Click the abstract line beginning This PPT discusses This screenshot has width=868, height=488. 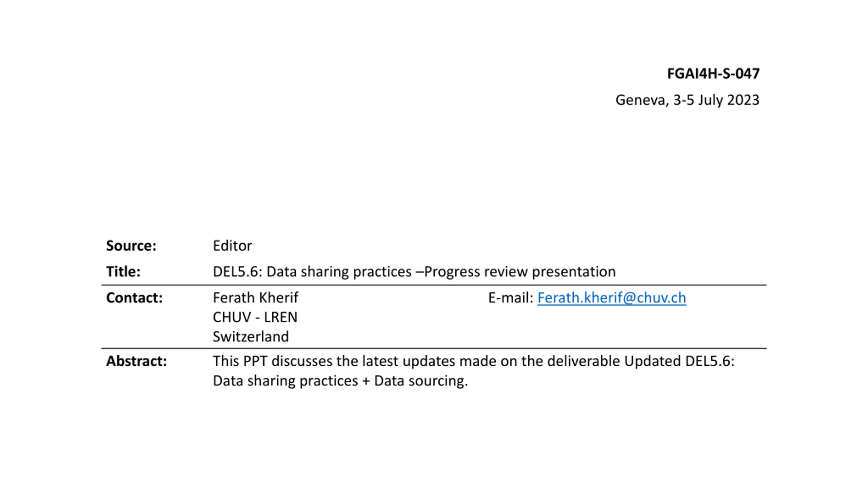[x=474, y=361]
